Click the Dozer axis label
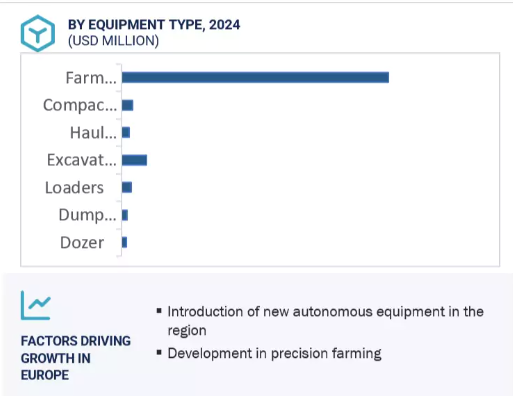This screenshot has height=396, width=513. 82,242
